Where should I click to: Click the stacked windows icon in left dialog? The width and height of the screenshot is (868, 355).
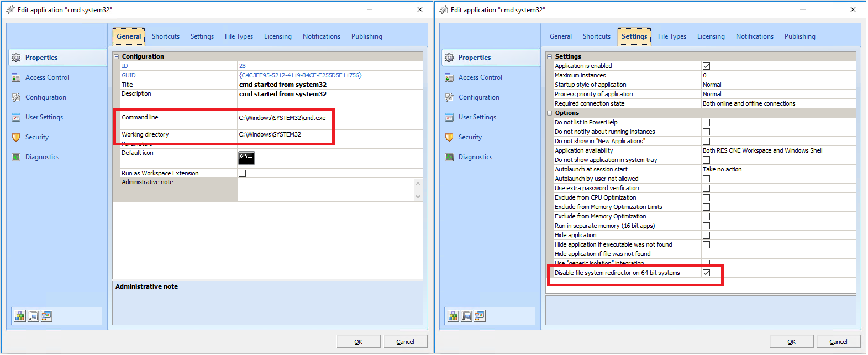point(34,316)
